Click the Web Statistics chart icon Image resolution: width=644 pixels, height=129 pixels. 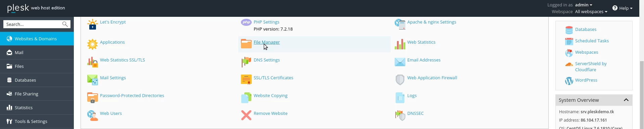click(x=400, y=44)
